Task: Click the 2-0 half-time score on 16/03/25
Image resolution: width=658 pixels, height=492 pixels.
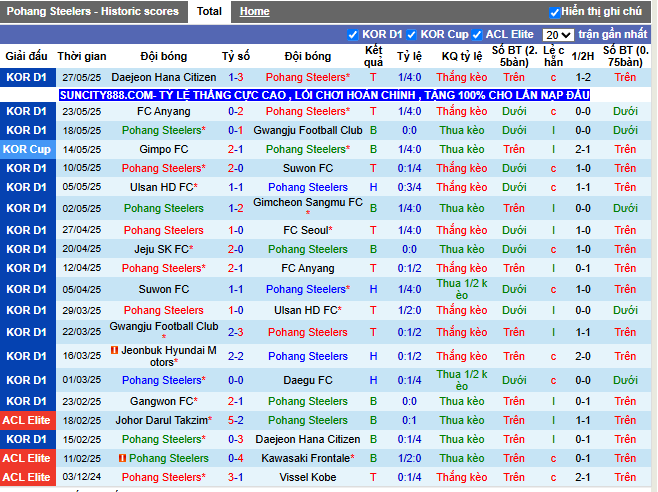Action: 583,356
